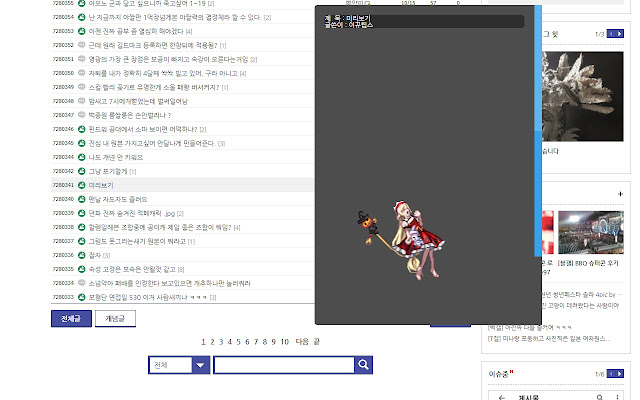Click the green image icon on row 7280336
Viewport: 640px width, 400px height.
pos(82,255)
